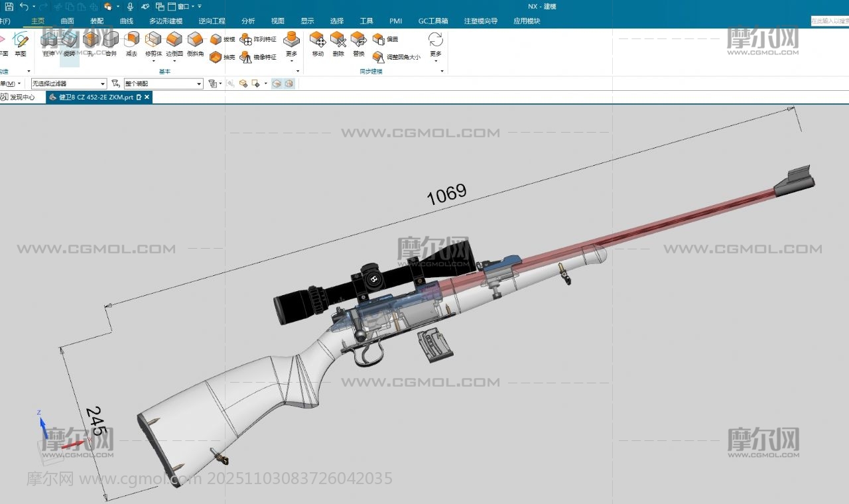Image resolution: width=849 pixels, height=504 pixels.
Task: Click the command search input field
Action: [829, 21]
